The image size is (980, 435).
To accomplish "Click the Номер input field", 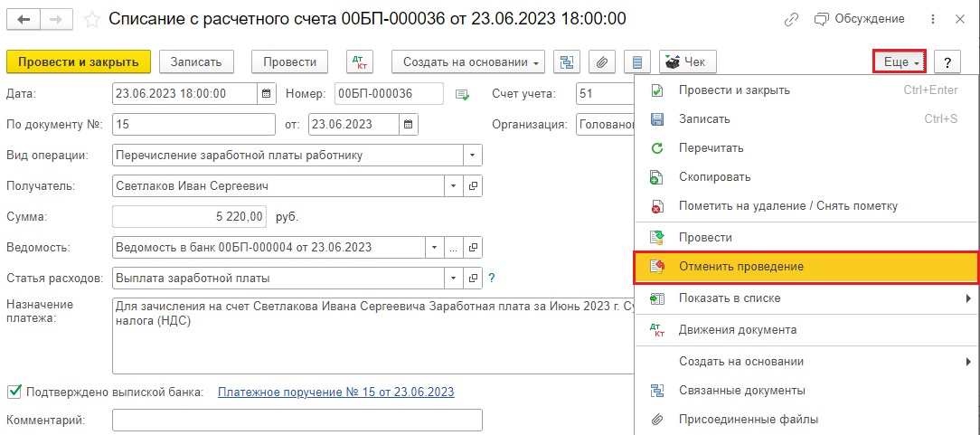I will pyautogui.click(x=390, y=94).
